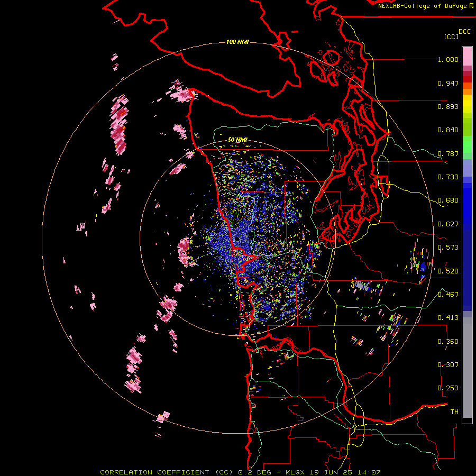
Task: Click the 0.893 scale value
Action: [x=448, y=106]
